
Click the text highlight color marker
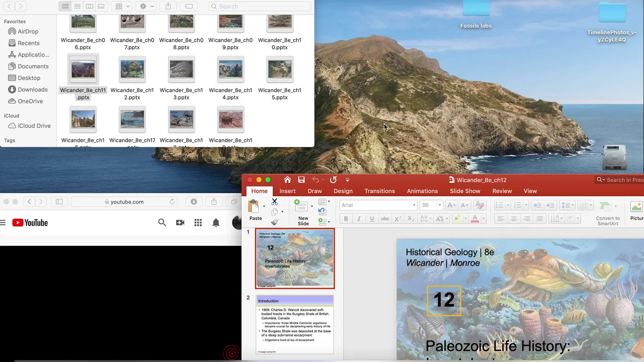coord(456,219)
